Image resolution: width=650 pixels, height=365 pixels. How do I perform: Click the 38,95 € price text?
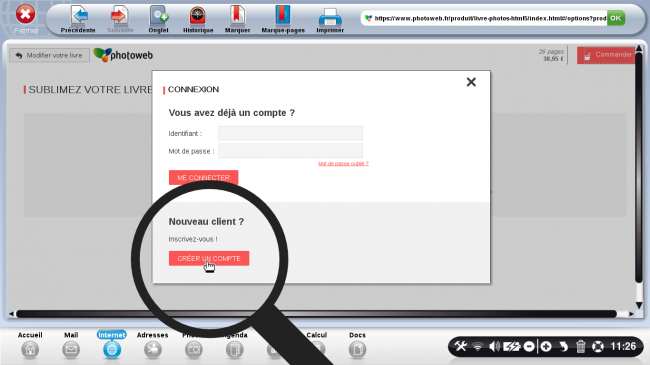pos(553,59)
